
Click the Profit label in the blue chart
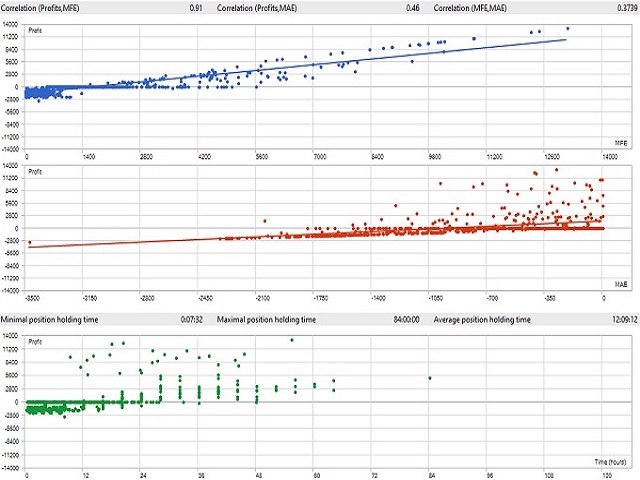[x=35, y=29]
